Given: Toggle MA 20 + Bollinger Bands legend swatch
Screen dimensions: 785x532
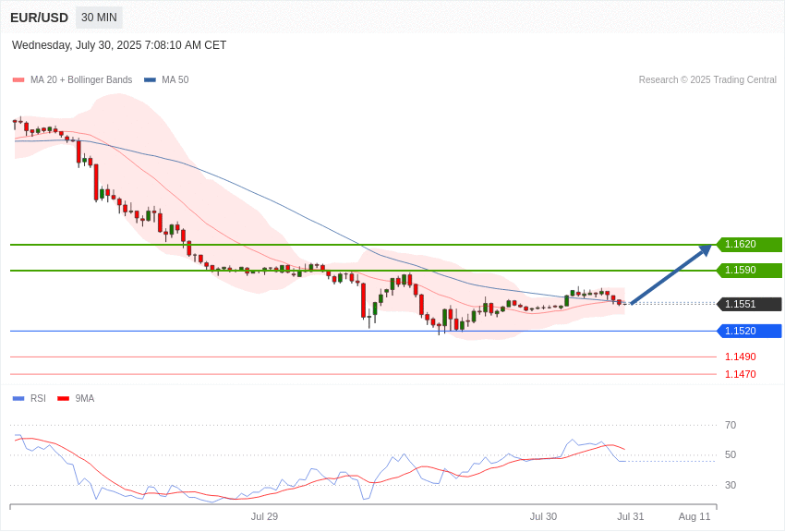Looking at the screenshot, I should pyautogui.click(x=18, y=80).
